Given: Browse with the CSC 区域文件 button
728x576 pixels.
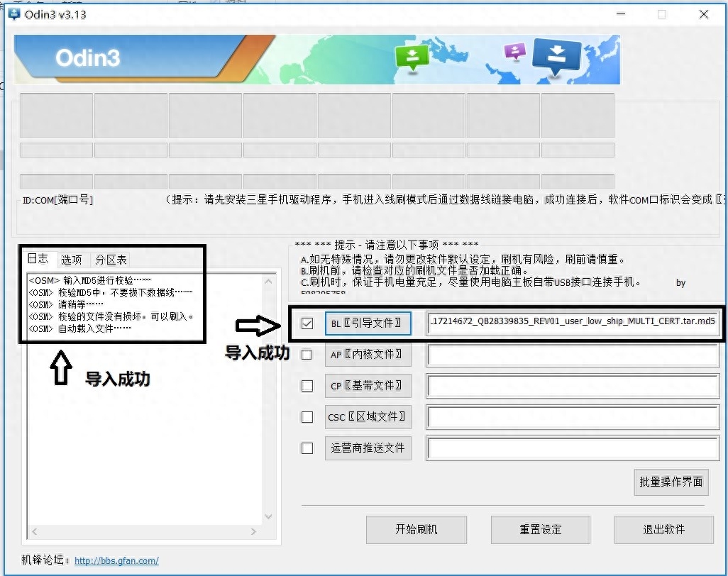Looking at the screenshot, I should click(368, 417).
